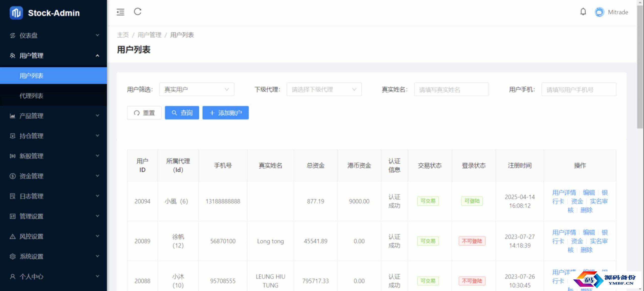Open the 个人中心 menu item
This screenshot has height=291, width=644.
coord(53,277)
